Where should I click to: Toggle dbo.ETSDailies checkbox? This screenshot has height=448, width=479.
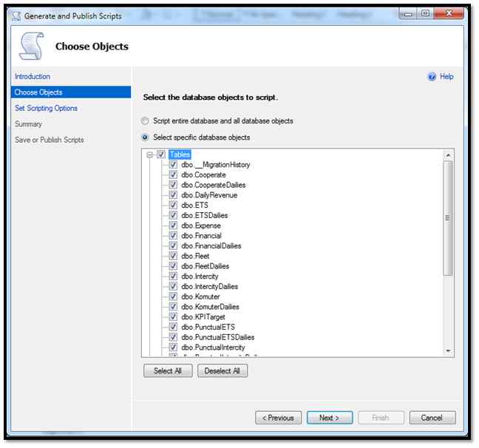coord(173,215)
